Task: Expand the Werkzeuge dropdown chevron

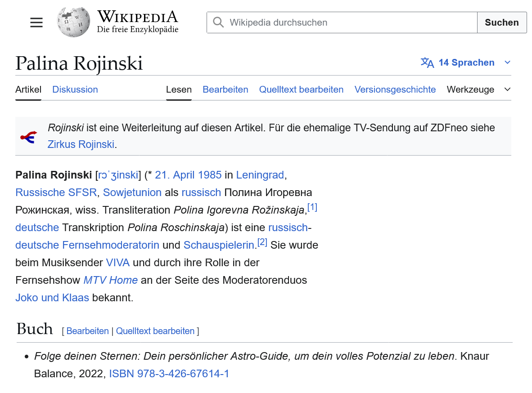Action: tap(508, 89)
